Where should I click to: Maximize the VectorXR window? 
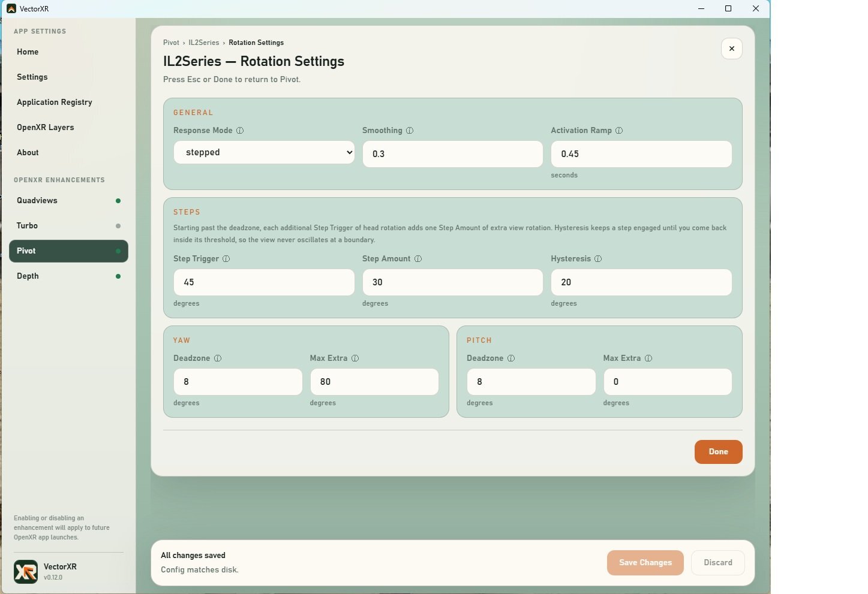[x=728, y=8]
